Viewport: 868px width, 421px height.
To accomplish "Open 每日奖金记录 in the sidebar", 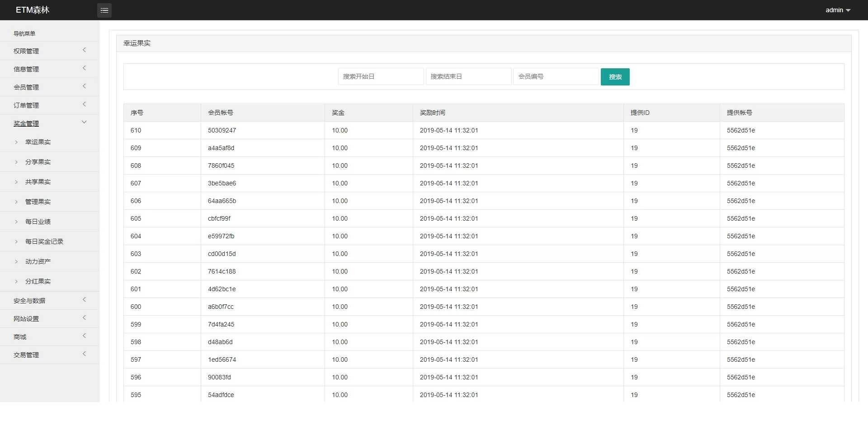I will 44,241.
